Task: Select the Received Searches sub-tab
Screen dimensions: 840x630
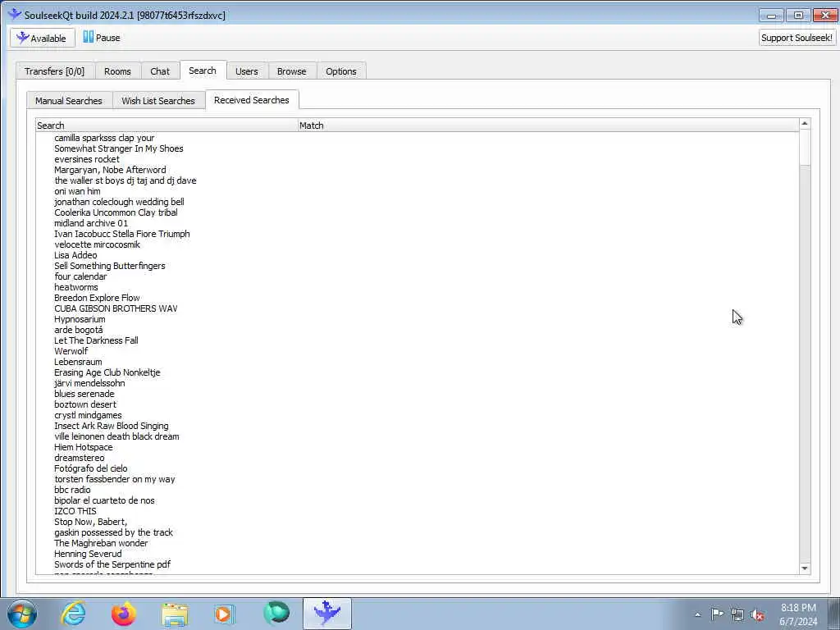Action: 251,100
